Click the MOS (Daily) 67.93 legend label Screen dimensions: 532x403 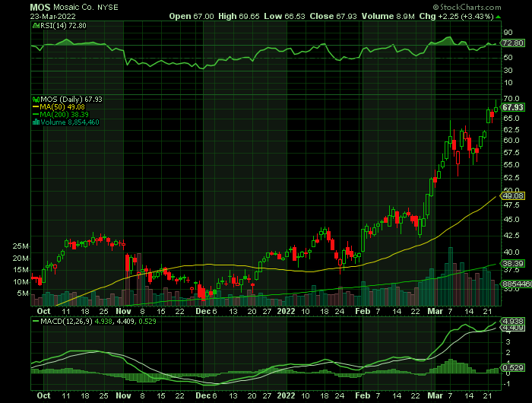71,100
